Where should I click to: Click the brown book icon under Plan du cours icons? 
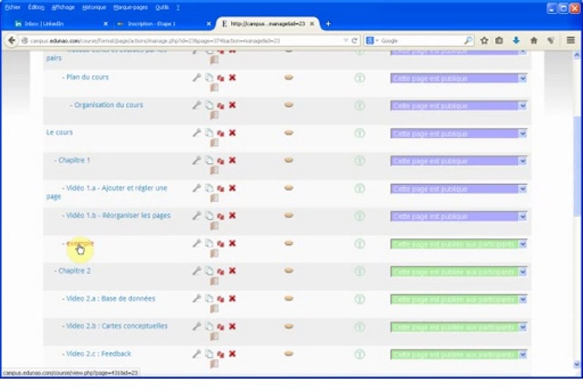tap(214, 88)
